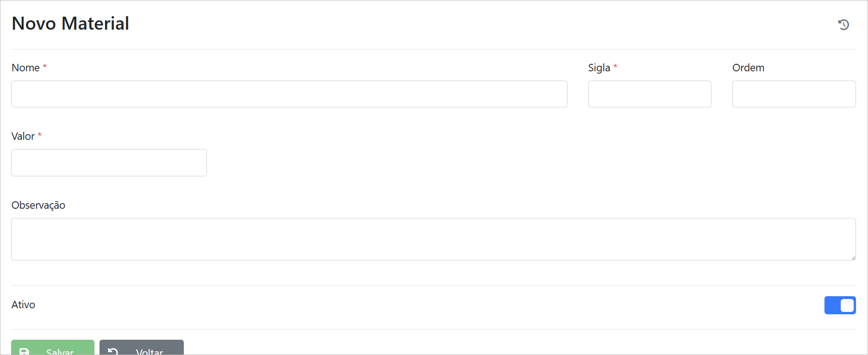Click the Ordem field label
Screen dimensions: 868x355
pyautogui.click(x=748, y=68)
